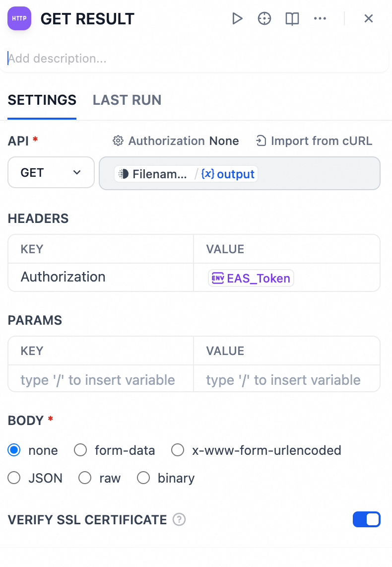This screenshot has height=567, width=392.
Task: Click the Authorization gear icon
Action: coord(118,141)
